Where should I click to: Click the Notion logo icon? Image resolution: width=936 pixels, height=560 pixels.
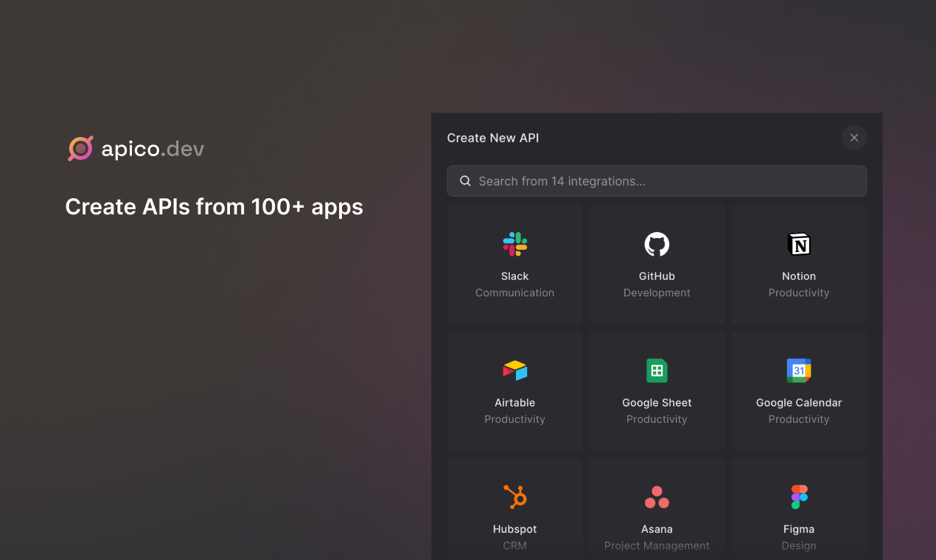[x=799, y=244]
